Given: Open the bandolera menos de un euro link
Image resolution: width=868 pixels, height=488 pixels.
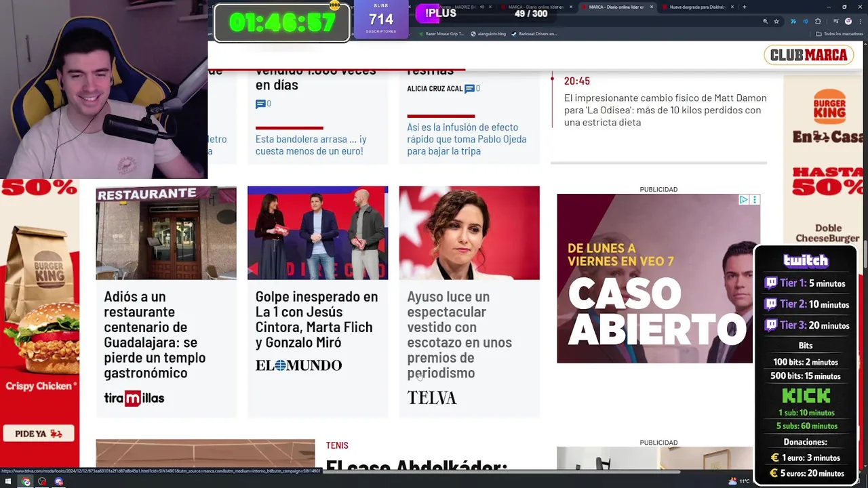Looking at the screenshot, I should click(x=311, y=145).
